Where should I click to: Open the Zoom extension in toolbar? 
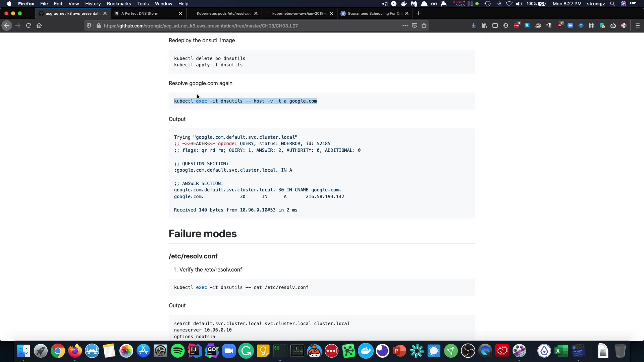click(570, 25)
